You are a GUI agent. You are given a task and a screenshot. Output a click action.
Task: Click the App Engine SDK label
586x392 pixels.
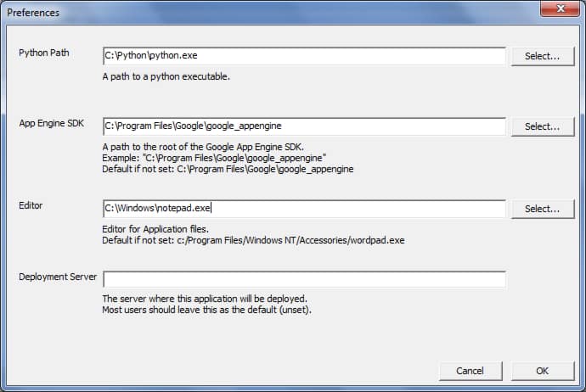(53, 123)
